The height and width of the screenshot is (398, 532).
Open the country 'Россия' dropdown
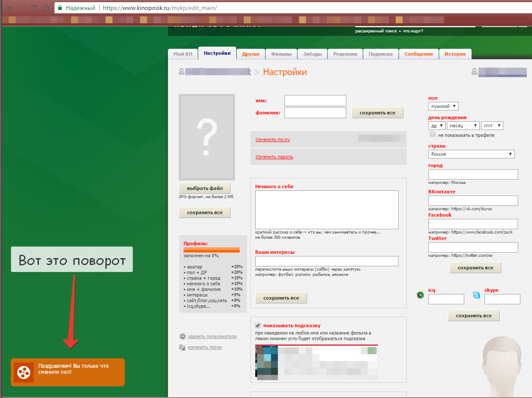(471, 154)
